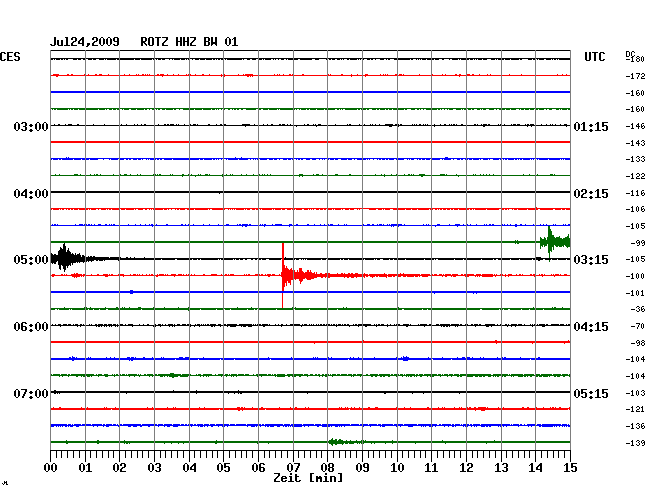Click the DC value -136
Viewport: 650px width, 494px height.
click(635, 426)
